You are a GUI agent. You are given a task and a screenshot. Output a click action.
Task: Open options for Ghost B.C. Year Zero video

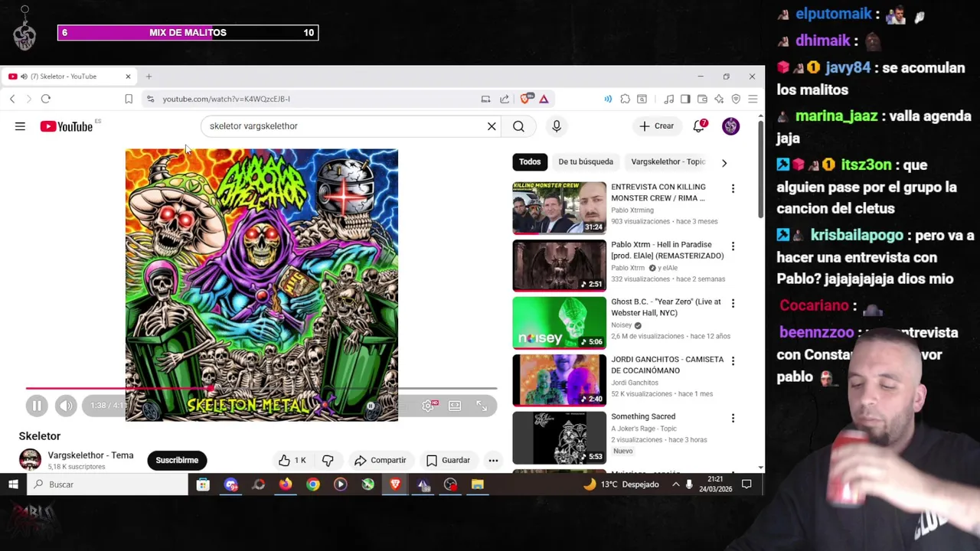coord(733,303)
